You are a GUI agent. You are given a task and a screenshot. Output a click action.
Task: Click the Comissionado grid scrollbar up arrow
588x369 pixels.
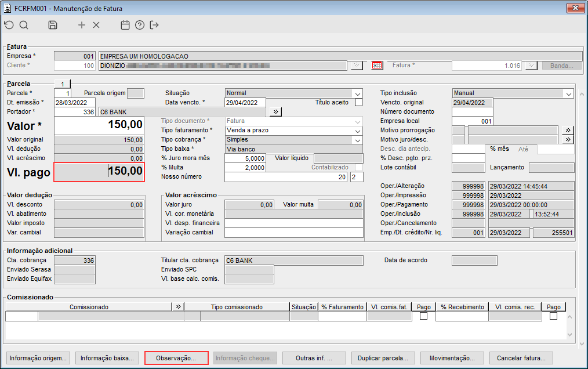tap(570, 317)
